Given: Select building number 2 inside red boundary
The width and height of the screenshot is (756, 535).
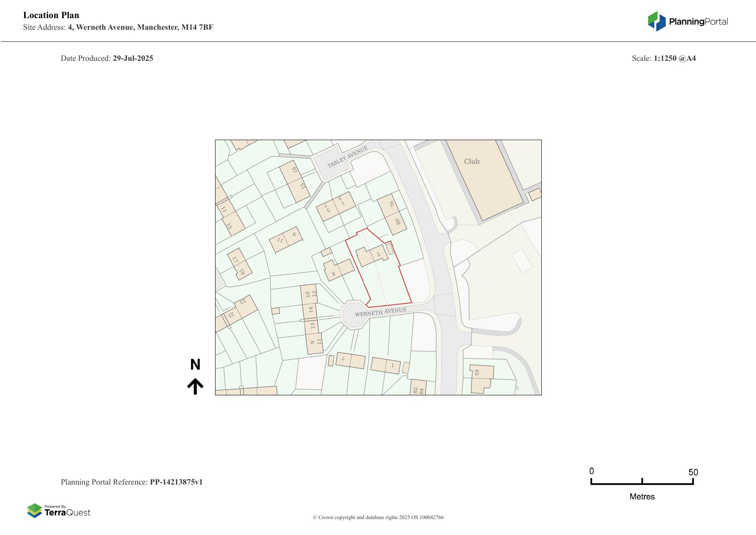Looking at the screenshot, I should point(372,256).
